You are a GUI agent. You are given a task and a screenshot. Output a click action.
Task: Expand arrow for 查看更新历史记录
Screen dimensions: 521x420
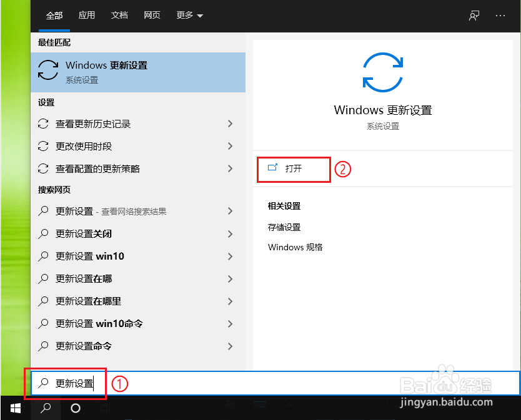click(231, 124)
